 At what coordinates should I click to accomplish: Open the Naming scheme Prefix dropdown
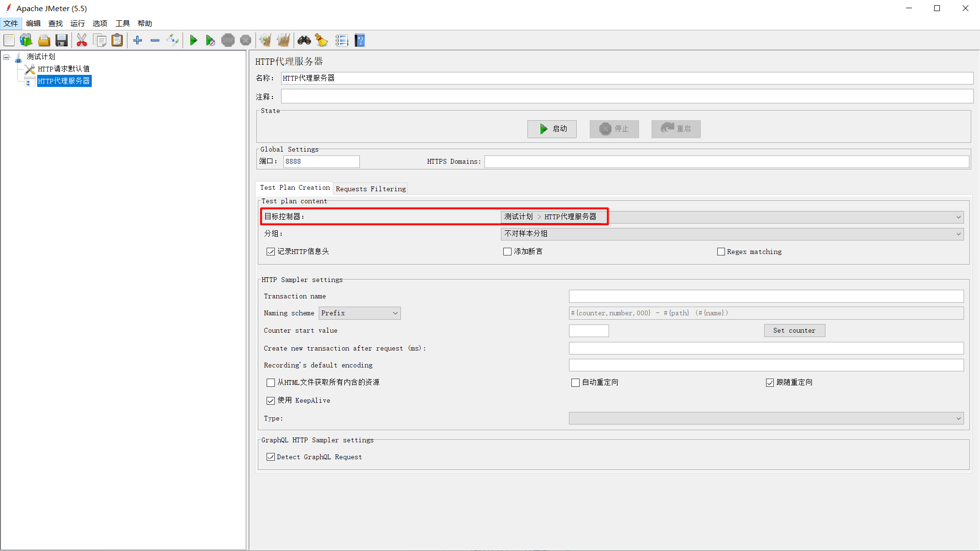(x=359, y=313)
